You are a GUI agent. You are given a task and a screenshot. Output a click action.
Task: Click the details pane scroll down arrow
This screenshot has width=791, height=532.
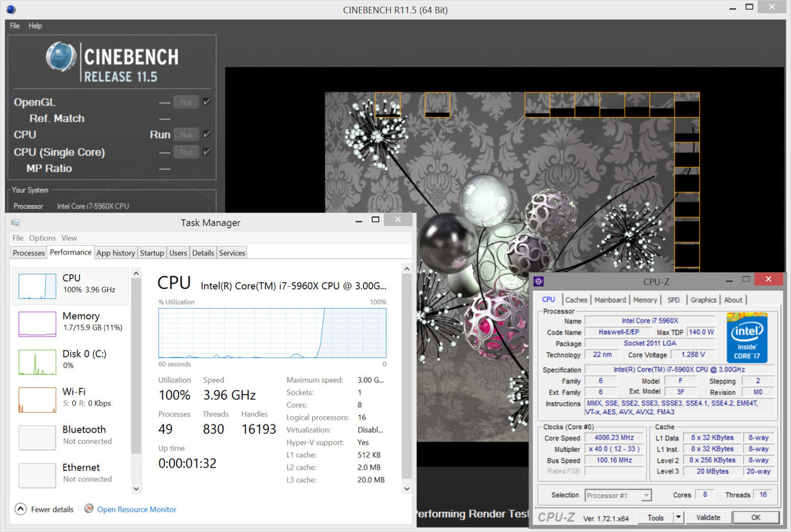tap(407, 489)
